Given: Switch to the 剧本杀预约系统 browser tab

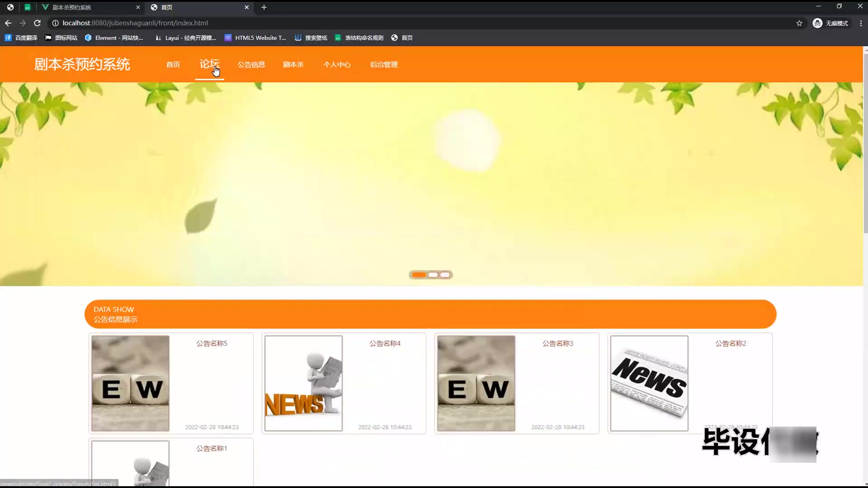Looking at the screenshot, I should (x=90, y=7).
